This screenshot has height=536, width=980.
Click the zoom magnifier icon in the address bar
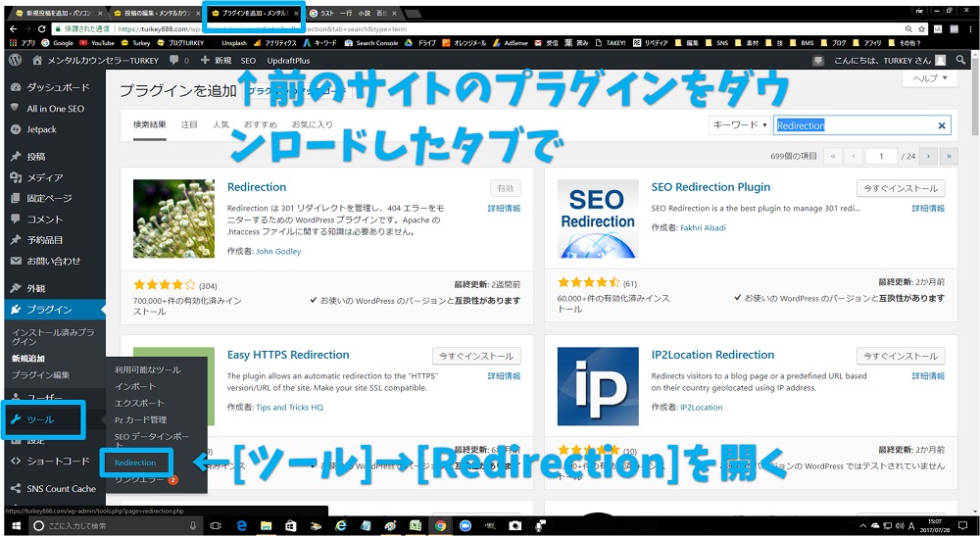tap(908, 28)
